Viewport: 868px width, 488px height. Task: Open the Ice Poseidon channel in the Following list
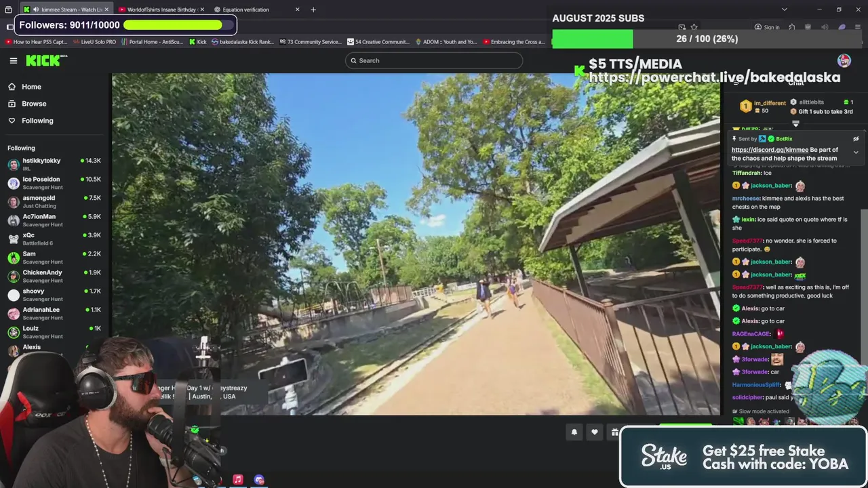tap(54, 183)
